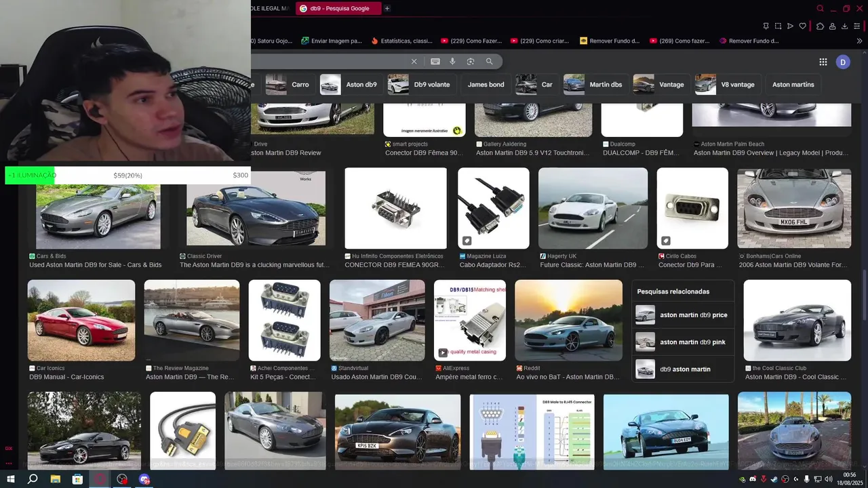868x488 pixels.
Task: Filter images by Car chip
Action: (536, 85)
